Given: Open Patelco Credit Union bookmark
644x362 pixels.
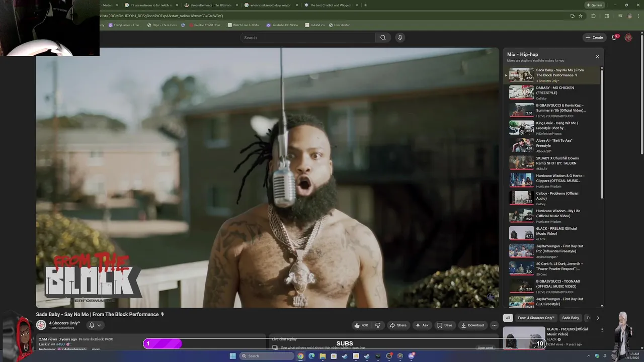Looking at the screenshot, I should coord(205,25).
